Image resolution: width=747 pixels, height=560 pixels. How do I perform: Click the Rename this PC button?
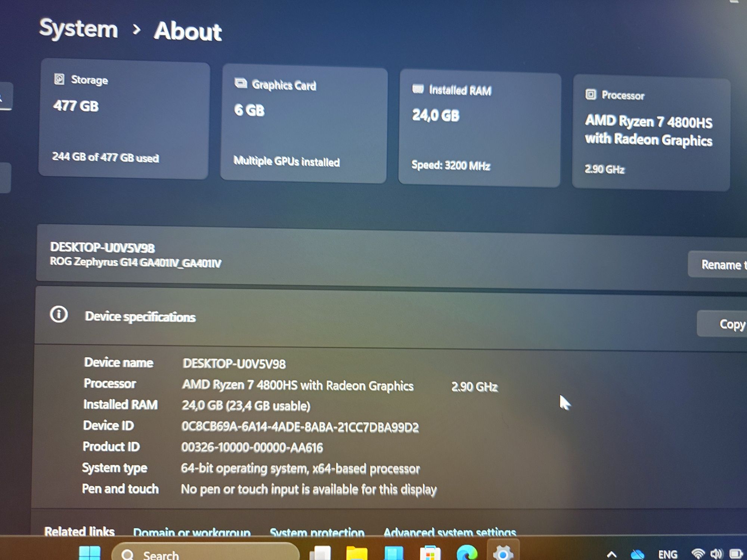[718, 264]
